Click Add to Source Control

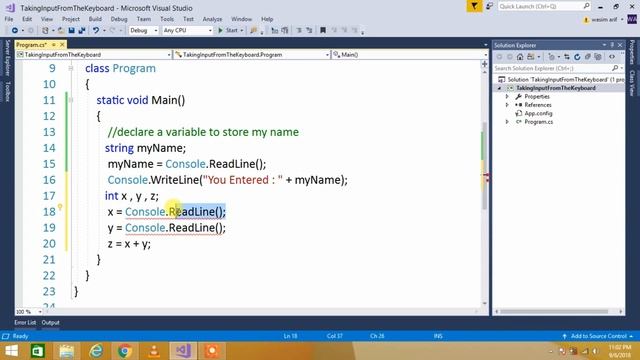tap(598, 336)
